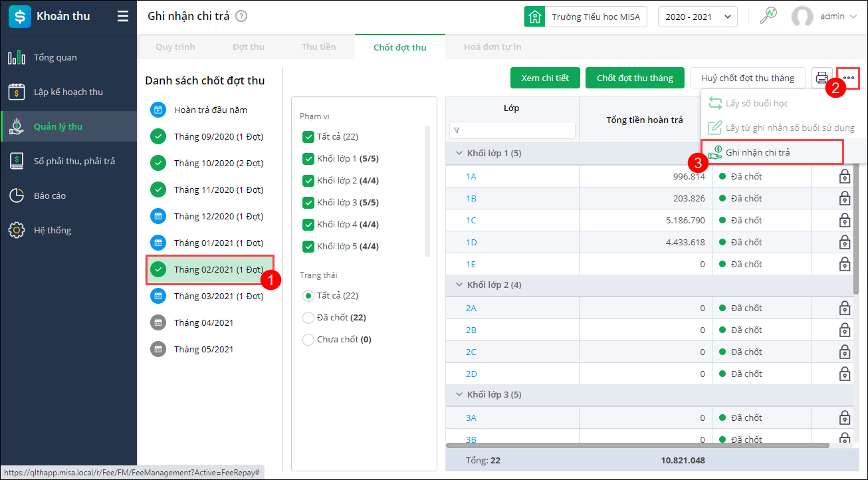
Task: Uncheck the Khối lớp 1 (5/5) checkbox
Action: 308,159
